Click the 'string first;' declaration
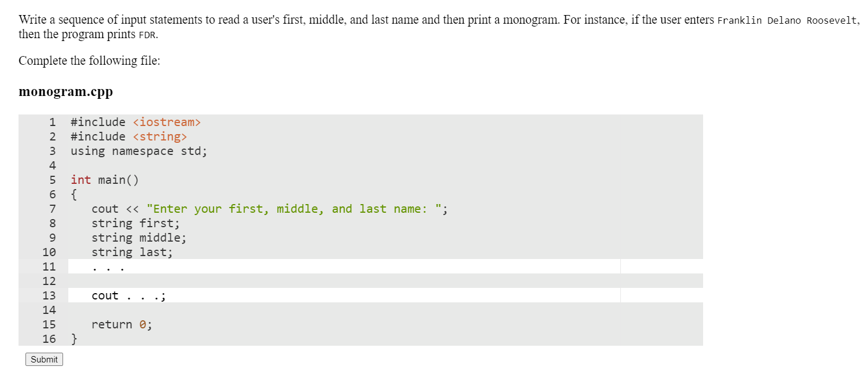Viewport: 868px width, 370px height. coord(134,223)
